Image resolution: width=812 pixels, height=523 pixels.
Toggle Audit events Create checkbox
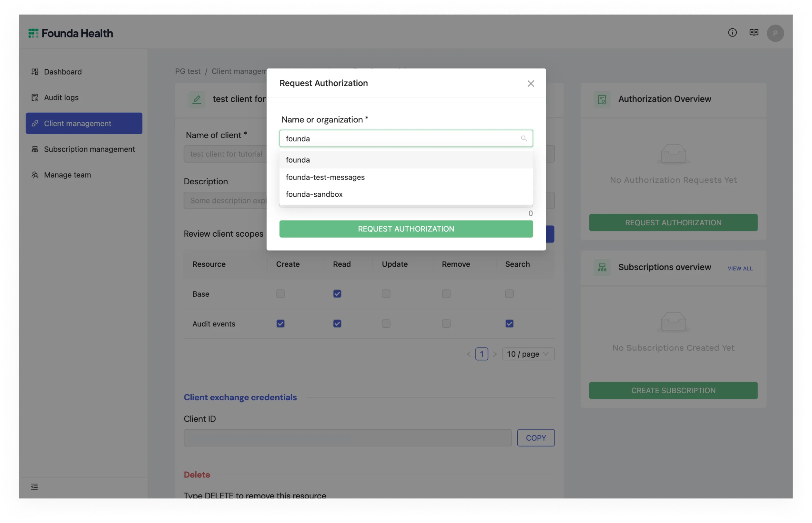pos(280,324)
